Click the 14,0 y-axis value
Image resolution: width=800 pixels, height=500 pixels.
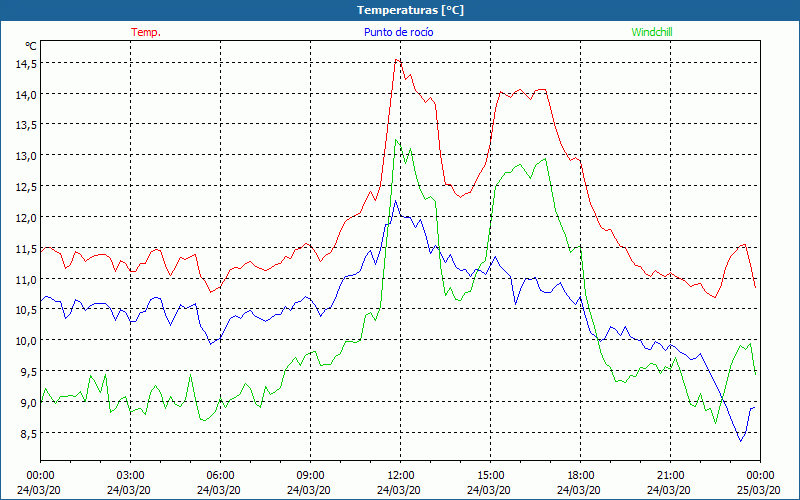26,94
